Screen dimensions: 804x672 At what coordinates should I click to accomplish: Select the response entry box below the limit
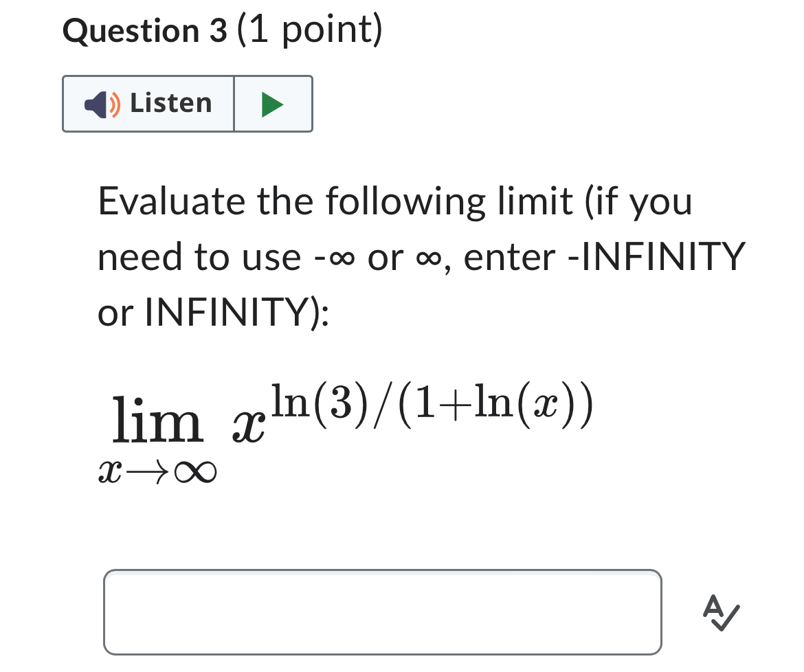382,612
